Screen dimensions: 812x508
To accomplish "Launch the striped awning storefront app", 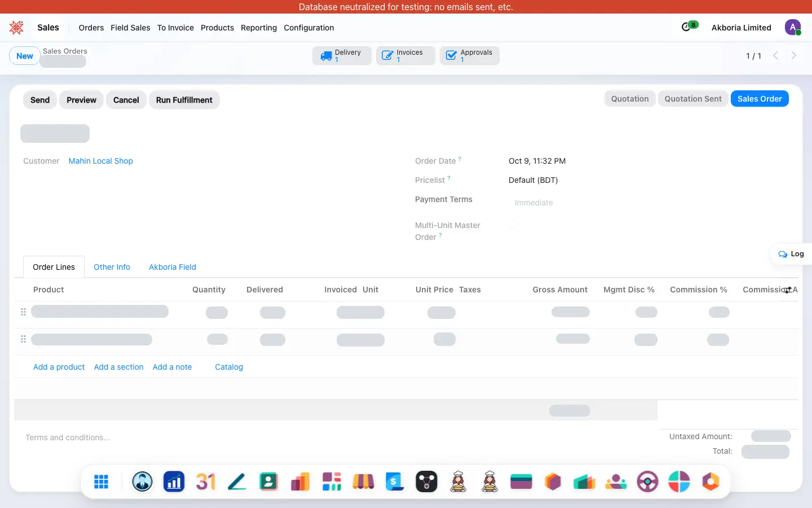I will coord(363,482).
